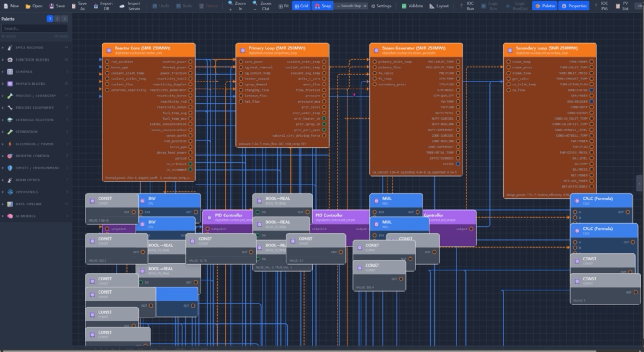Select the upper DIV block header

pyautogui.click(x=169, y=201)
